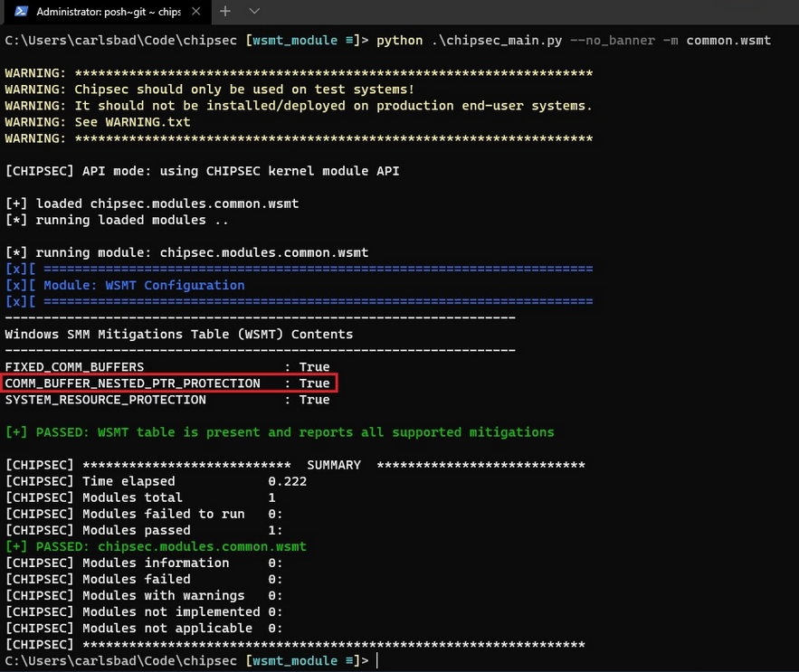Click the SUMMARY heading line
The width and height of the screenshot is (799, 672).
tap(334, 465)
